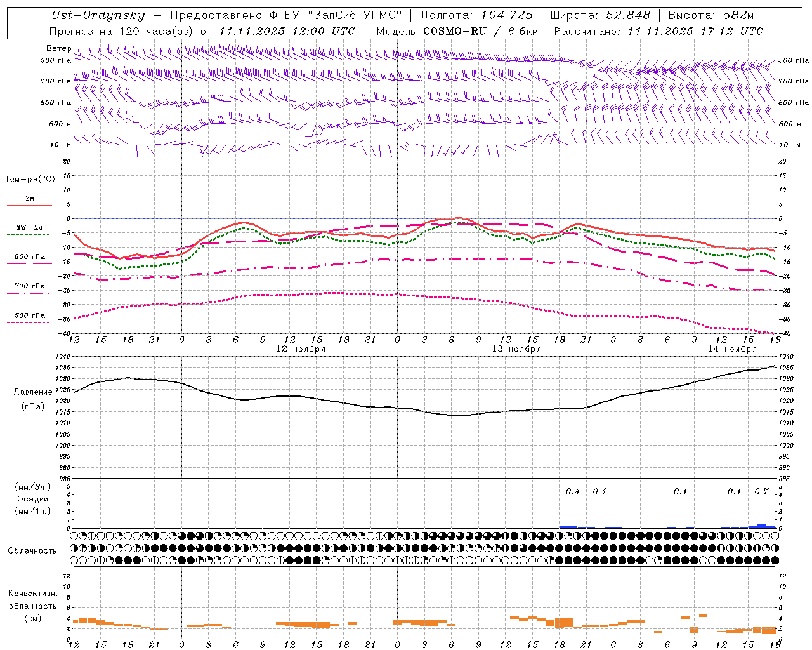Click '-40' on the right temperature axis
812x650 pixels.
(x=785, y=334)
